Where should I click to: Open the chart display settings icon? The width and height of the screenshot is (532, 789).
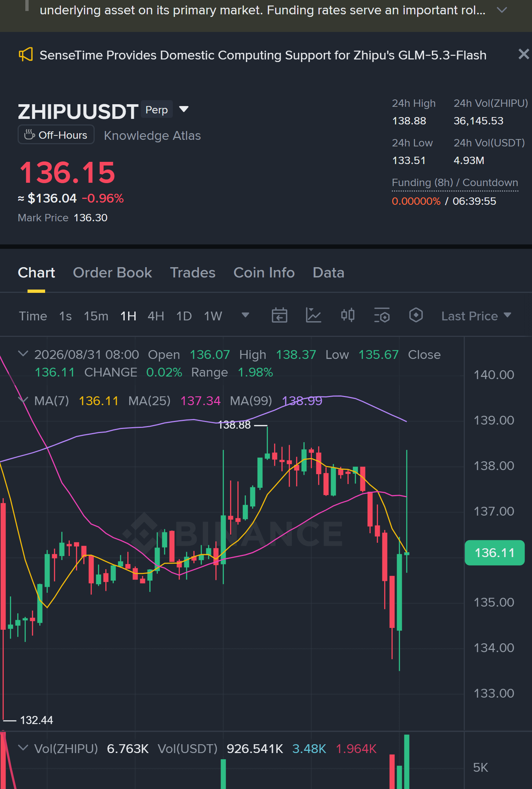[x=382, y=315]
